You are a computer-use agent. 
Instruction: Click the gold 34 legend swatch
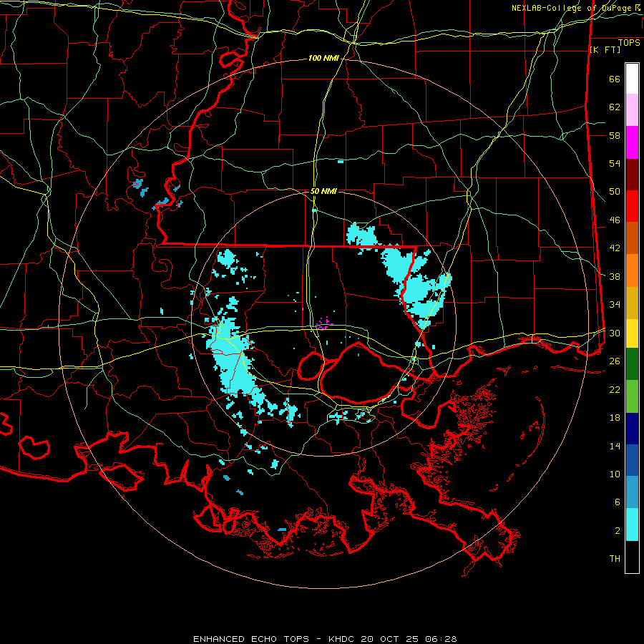632,303
